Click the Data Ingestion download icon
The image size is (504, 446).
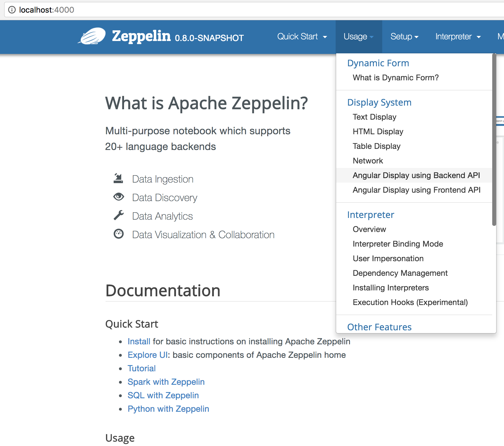point(118,178)
